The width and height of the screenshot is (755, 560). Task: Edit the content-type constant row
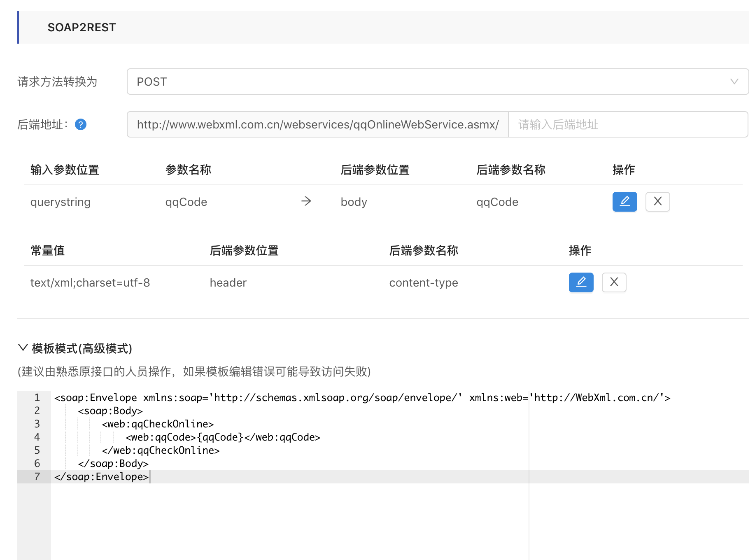[x=581, y=282]
